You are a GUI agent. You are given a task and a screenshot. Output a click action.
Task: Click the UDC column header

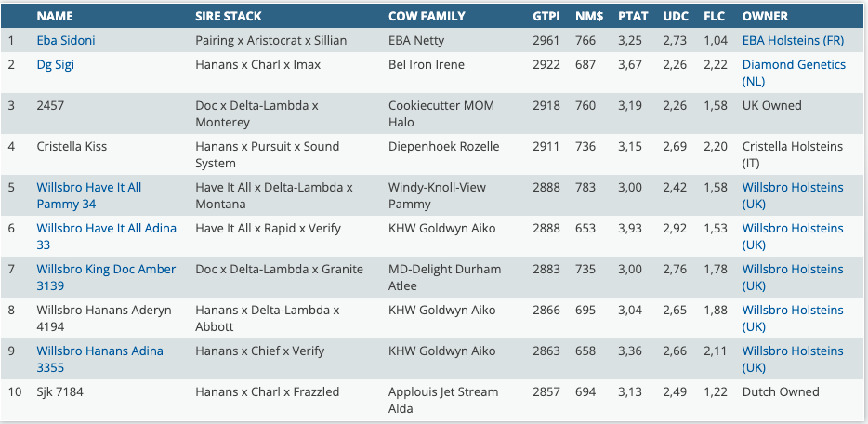pos(676,17)
